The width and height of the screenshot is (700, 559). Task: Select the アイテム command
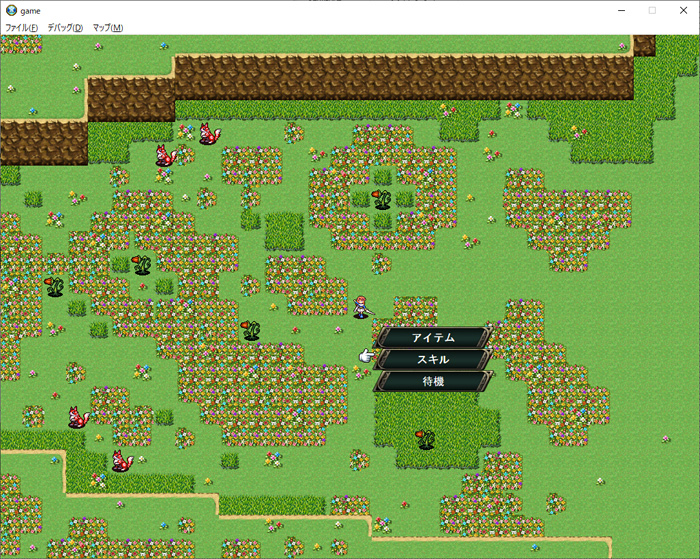[x=433, y=338]
